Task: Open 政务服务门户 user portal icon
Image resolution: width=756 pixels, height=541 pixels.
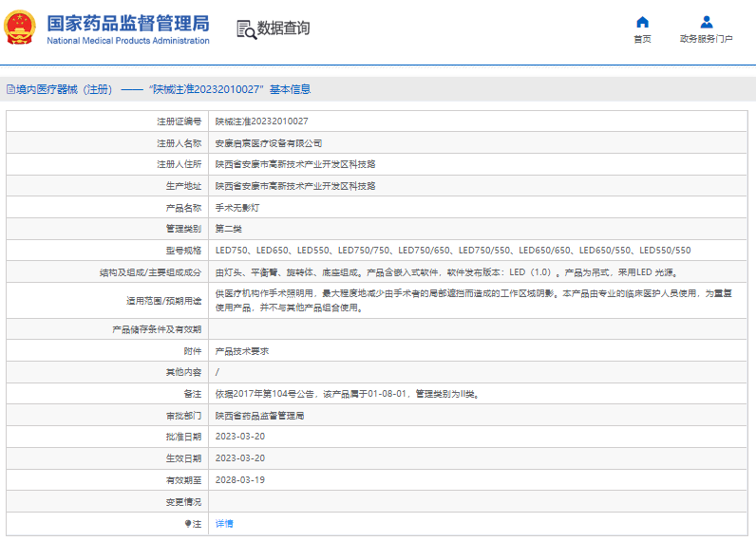Action: point(707,22)
